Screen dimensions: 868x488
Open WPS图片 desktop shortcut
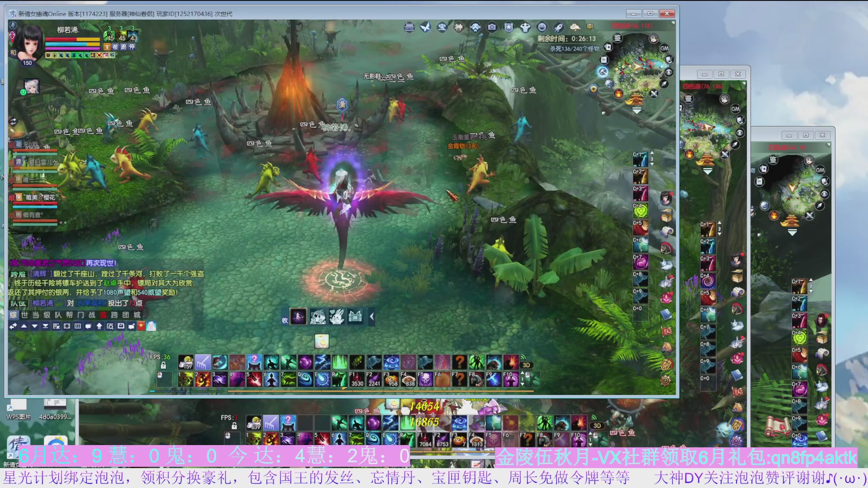tap(18, 409)
